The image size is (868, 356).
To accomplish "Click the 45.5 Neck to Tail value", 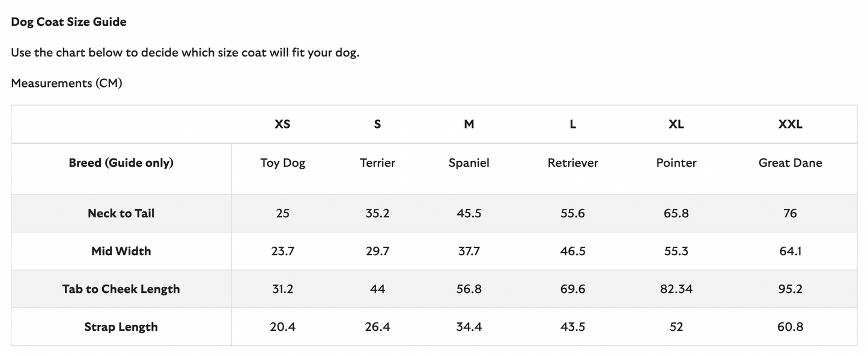I will pyautogui.click(x=469, y=213).
